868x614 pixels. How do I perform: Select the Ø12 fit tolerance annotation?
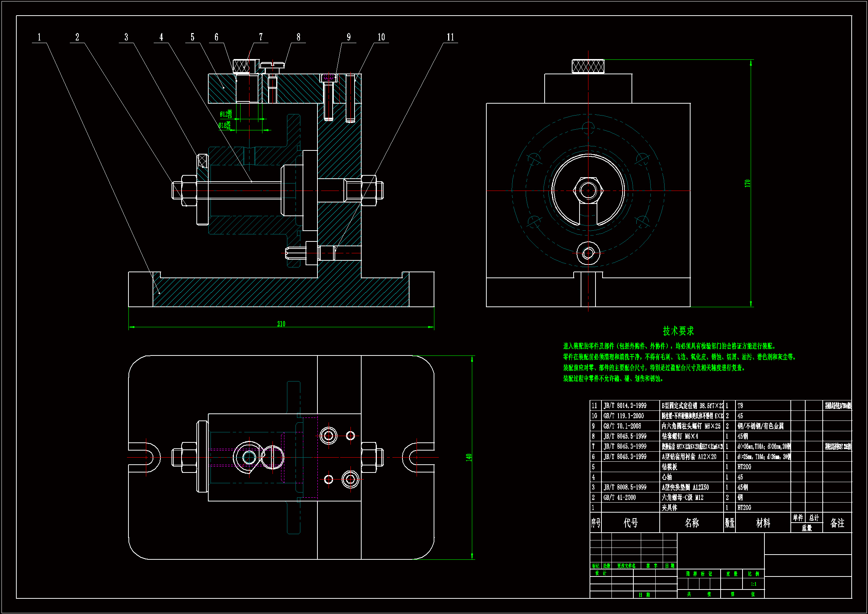coord(226,114)
